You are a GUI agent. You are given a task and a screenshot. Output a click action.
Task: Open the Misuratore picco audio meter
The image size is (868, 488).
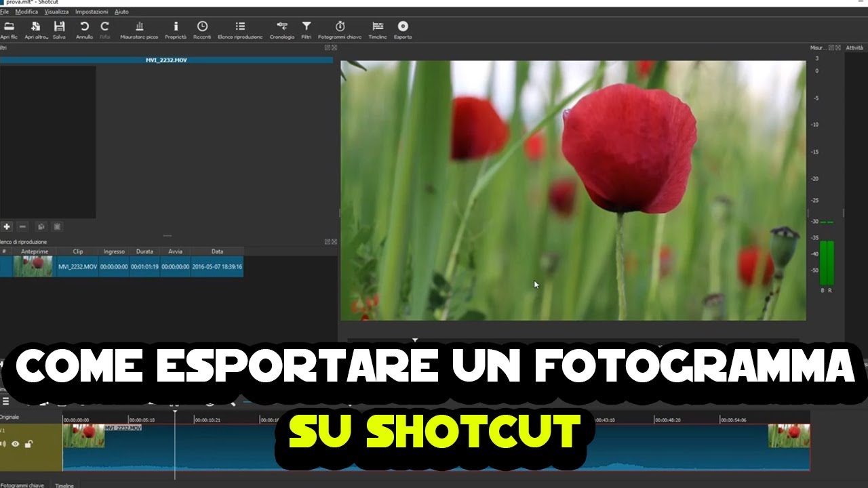(139, 30)
